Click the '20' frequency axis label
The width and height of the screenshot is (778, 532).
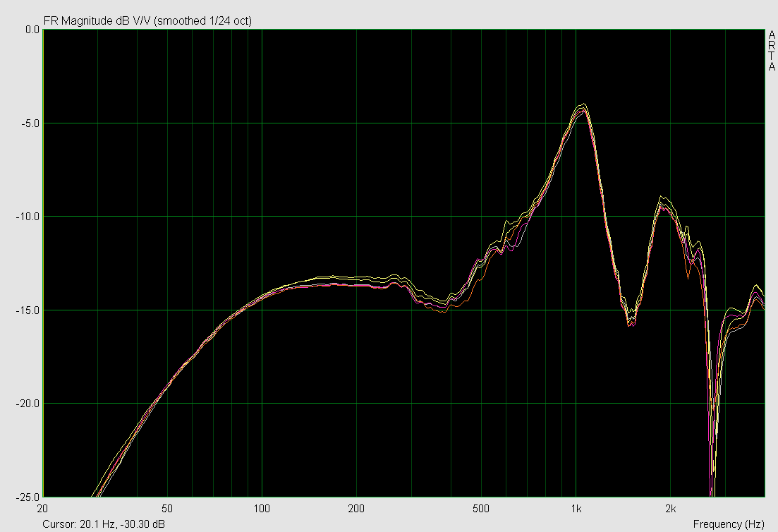click(x=42, y=509)
